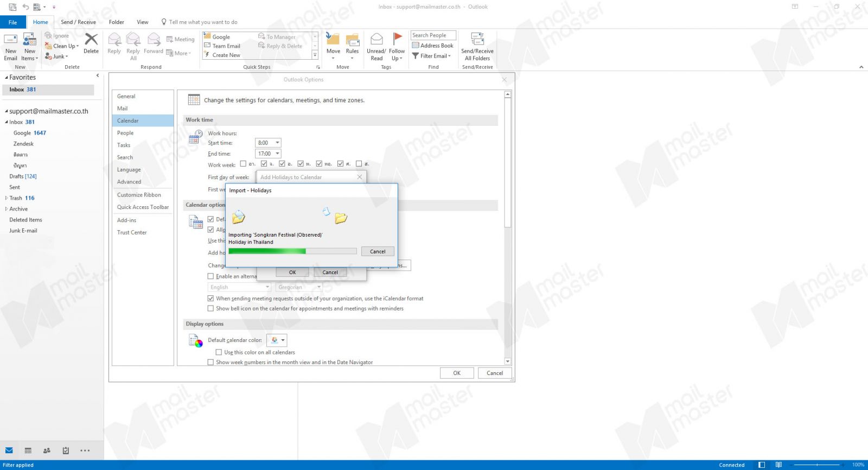This screenshot has width=868, height=470.
Task: Click the Outlook Options vertical scrollbar
Action: pos(508,228)
